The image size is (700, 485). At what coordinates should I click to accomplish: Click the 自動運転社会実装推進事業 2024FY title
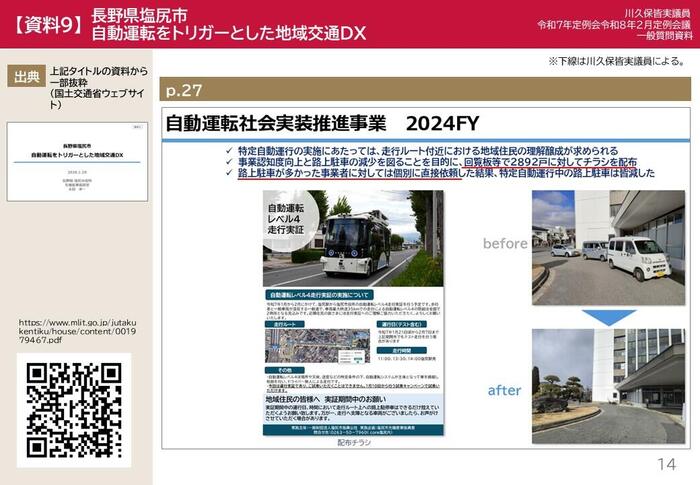tap(322, 124)
